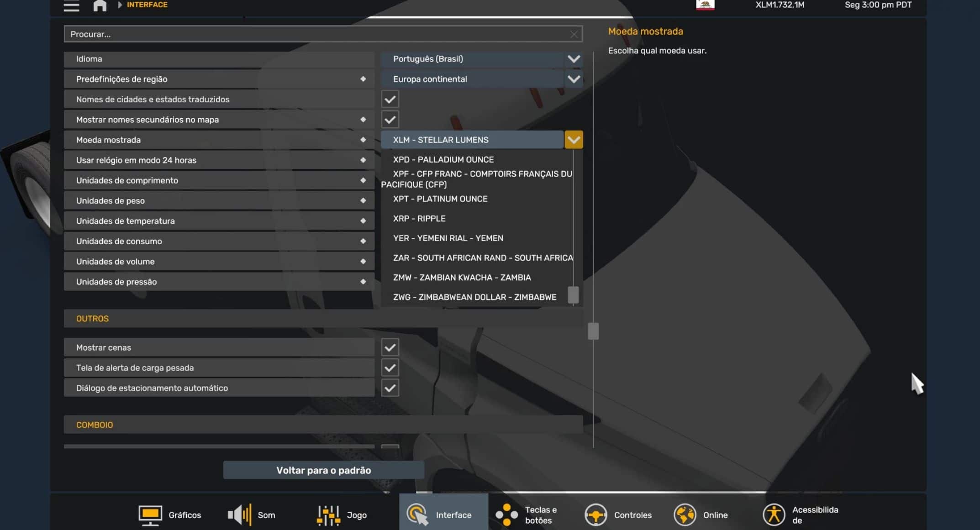Clear search with the X icon
The width and height of the screenshot is (980, 530).
tap(574, 34)
